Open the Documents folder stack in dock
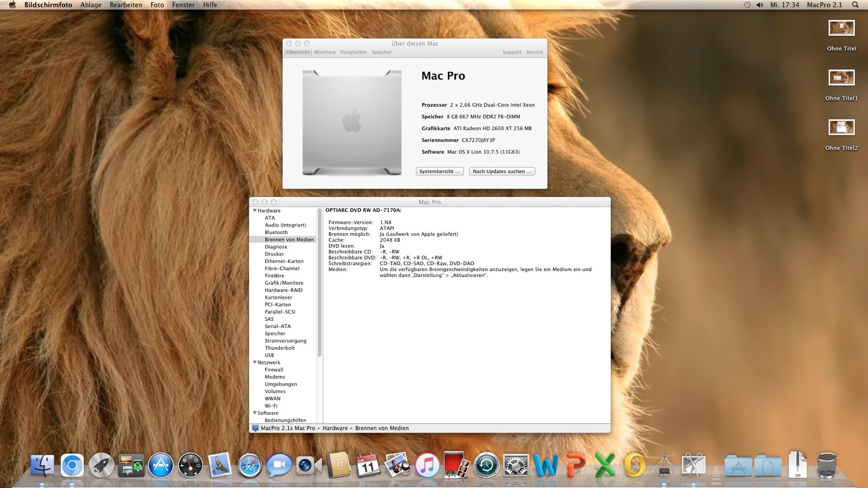868x488 pixels. pos(768,465)
